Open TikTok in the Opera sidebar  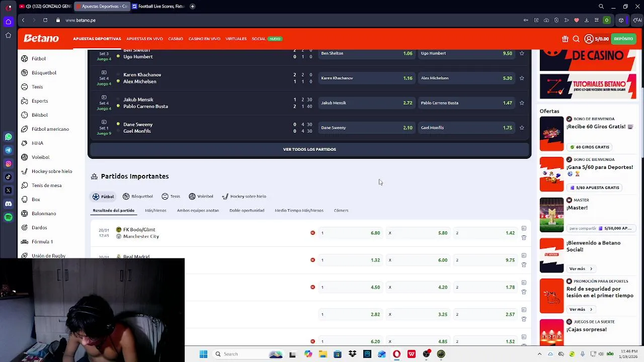coord(8,176)
